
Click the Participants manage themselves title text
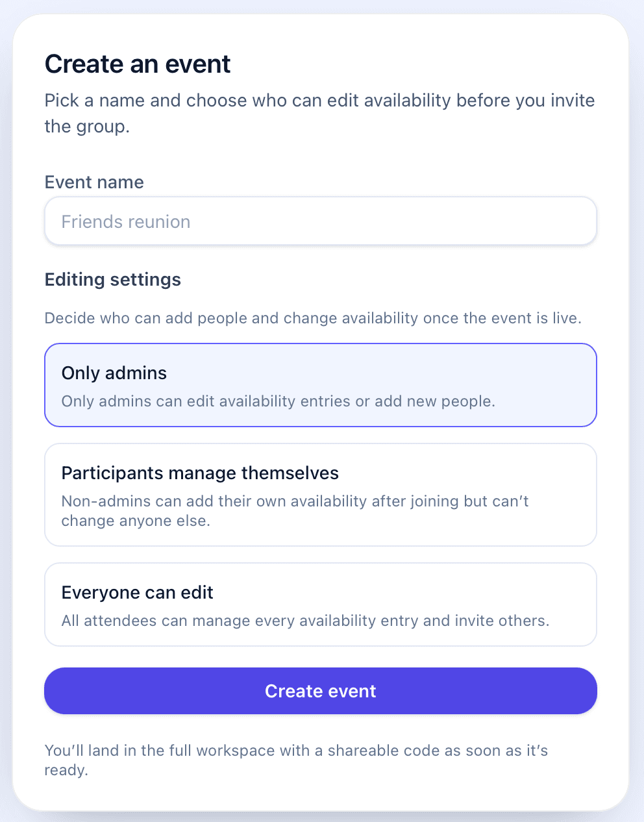200,473
